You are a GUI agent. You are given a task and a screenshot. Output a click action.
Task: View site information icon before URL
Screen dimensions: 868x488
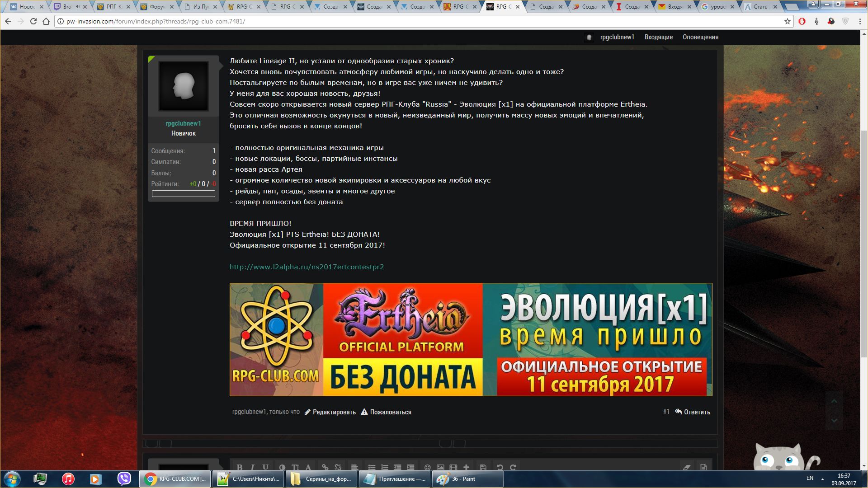pos(61,21)
